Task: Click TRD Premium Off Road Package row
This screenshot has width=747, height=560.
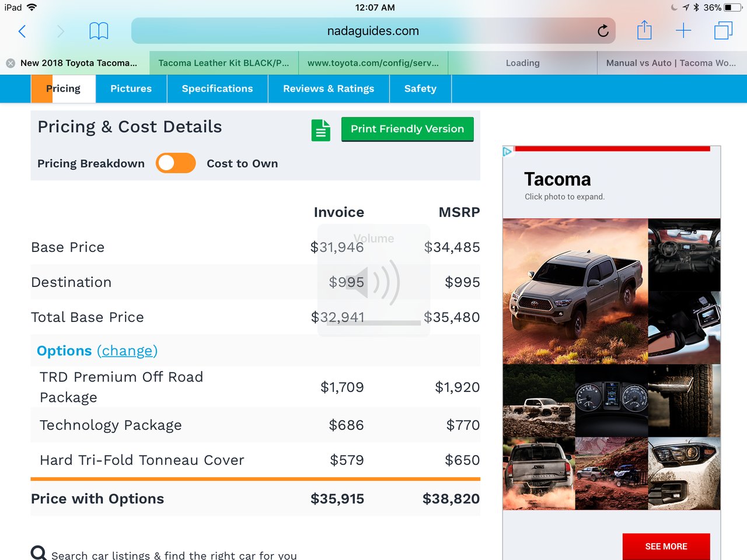Action: pos(255,387)
